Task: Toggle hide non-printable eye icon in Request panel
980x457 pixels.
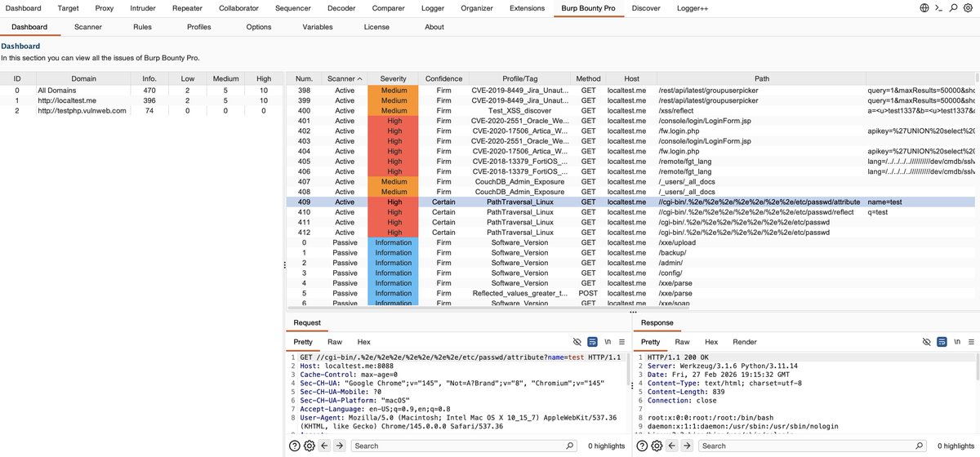Action: click(577, 342)
